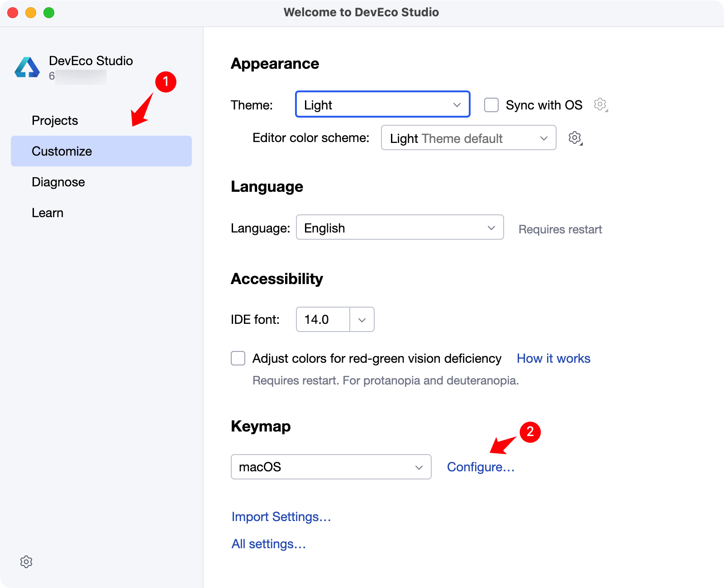Click the IDE font value field 14.0
This screenshot has height=588, width=724.
coord(323,320)
